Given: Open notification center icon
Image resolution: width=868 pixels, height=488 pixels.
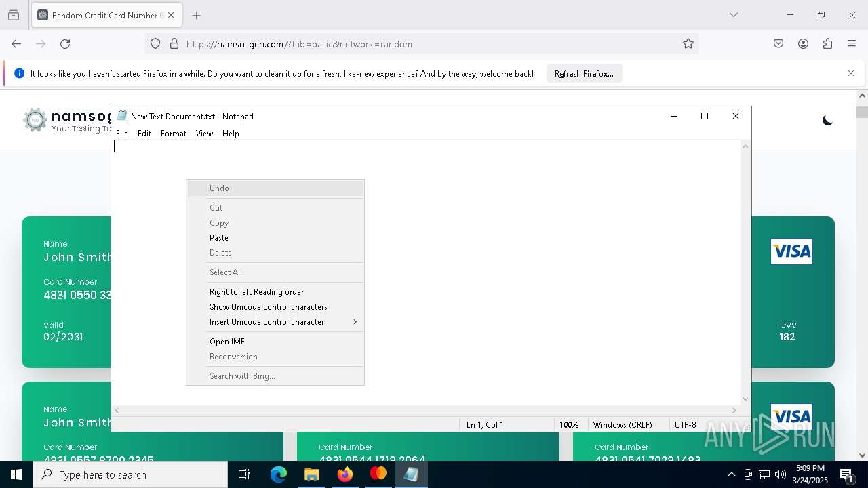Looking at the screenshot, I should 847,474.
